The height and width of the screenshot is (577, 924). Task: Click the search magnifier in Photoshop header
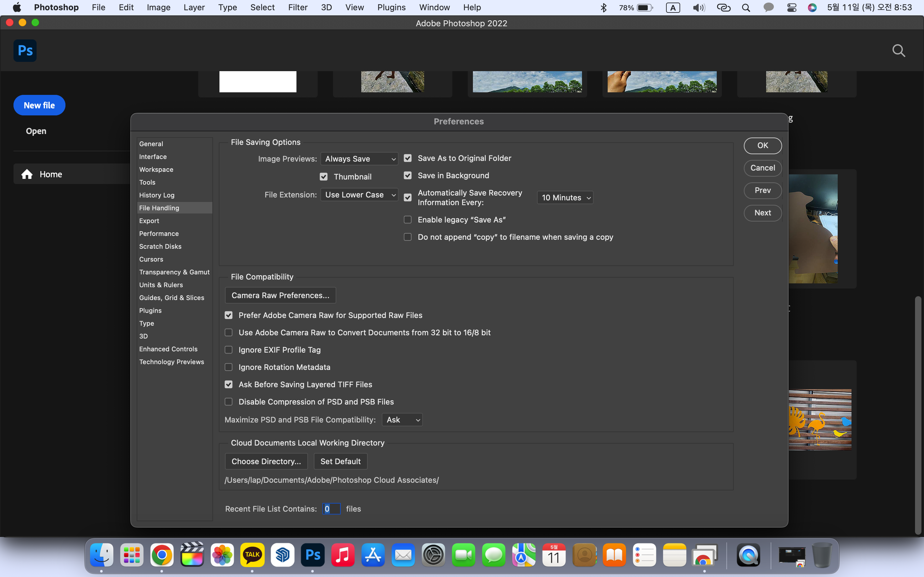898,51
